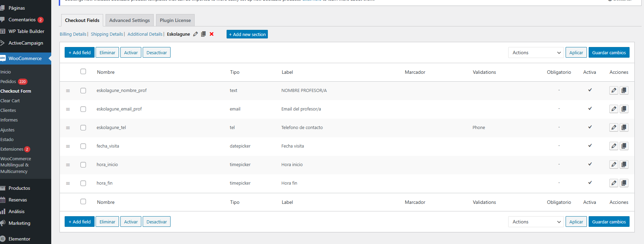Open bottom Actions dropdown
644x244 pixels.
[536, 222]
